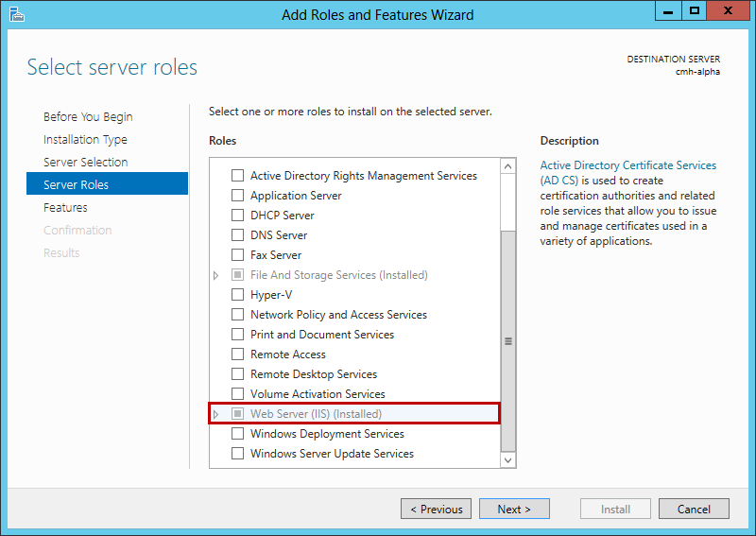
Task: Click the wizard icon in the title bar
Action: click(x=15, y=14)
